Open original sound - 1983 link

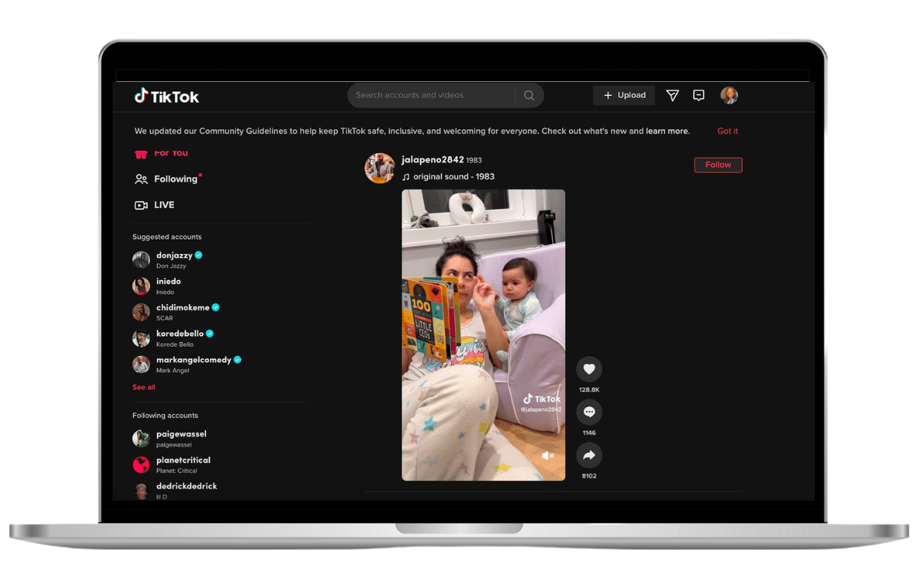coord(454,177)
